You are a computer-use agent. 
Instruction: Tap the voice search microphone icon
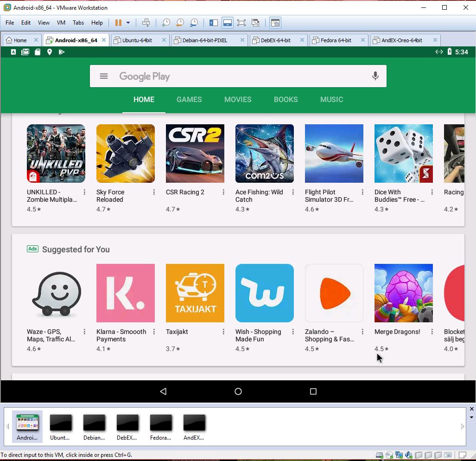[x=375, y=76]
